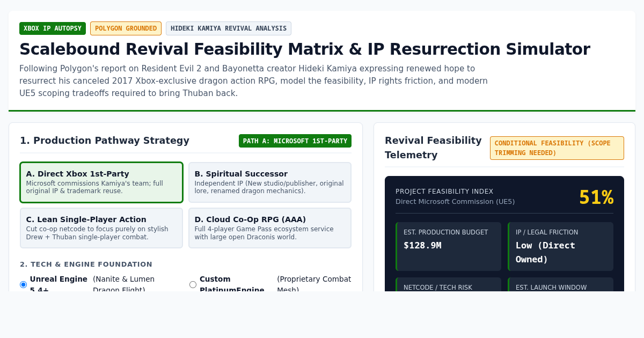The image size is (644, 338).
Task: Click the HIDEKI KAMIYA REVIVAL ANALYSIS tag
Action: pos(229,28)
